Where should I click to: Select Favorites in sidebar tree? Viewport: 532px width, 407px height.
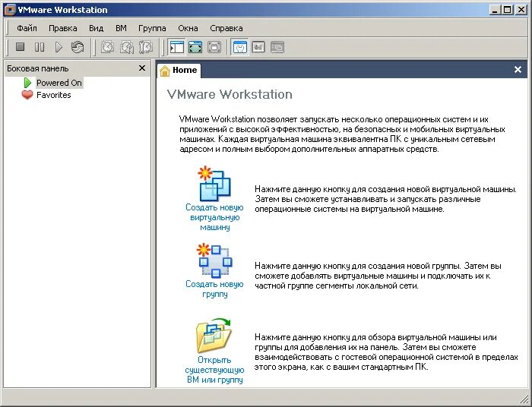pyautogui.click(x=54, y=95)
